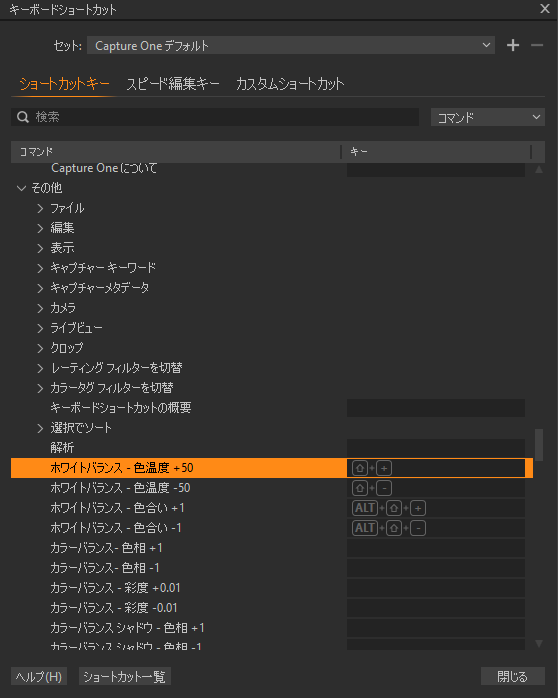Add a new shortcut set with plus icon
558x698 pixels.
click(x=513, y=45)
